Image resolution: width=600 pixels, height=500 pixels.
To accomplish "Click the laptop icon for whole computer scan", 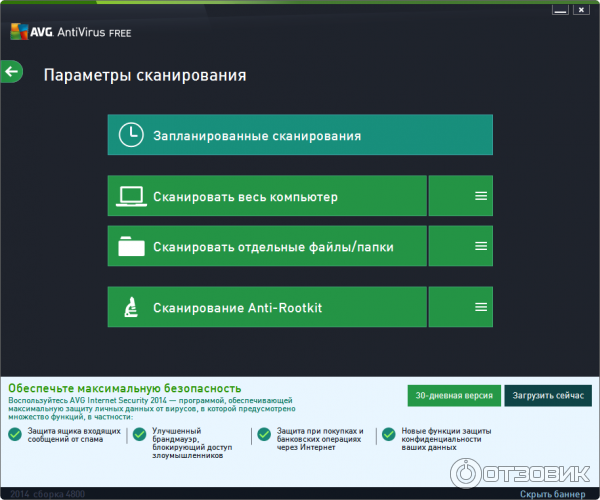I will pos(130,196).
